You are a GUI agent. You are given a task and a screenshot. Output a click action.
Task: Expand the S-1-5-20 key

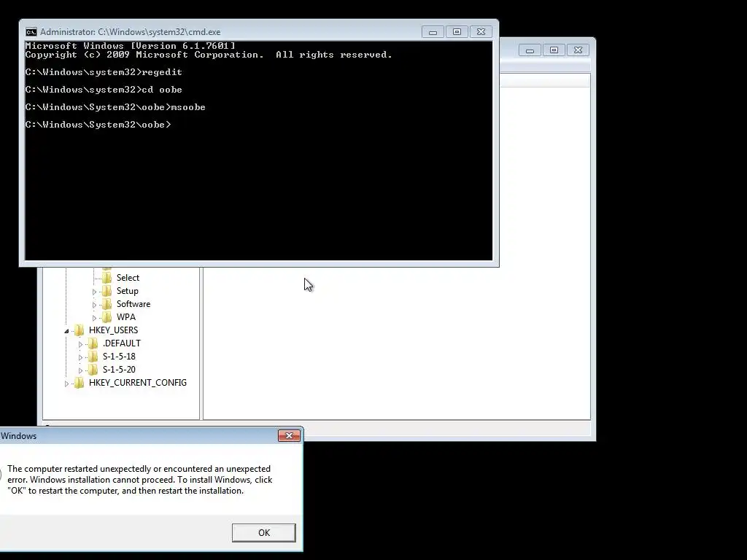point(80,370)
